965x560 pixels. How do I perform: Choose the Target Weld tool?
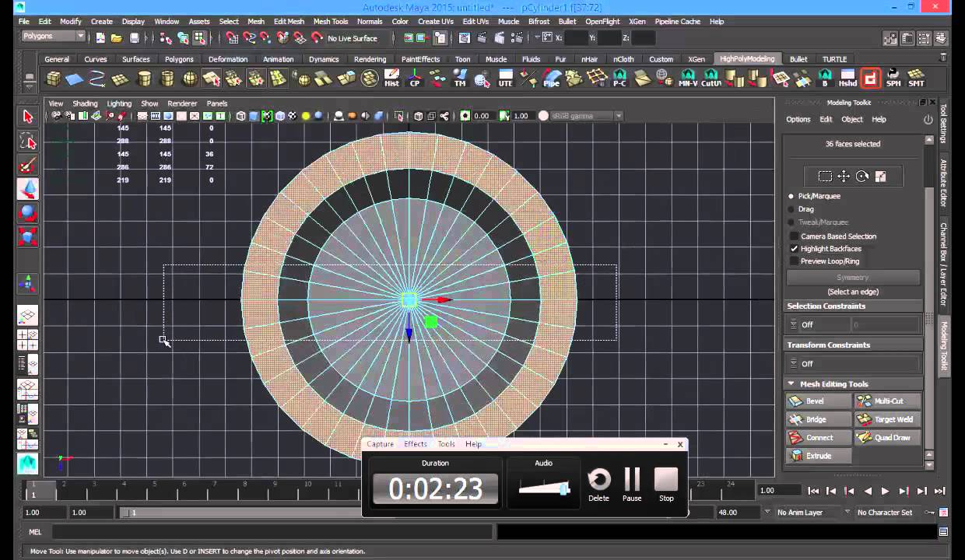pyautogui.click(x=887, y=419)
